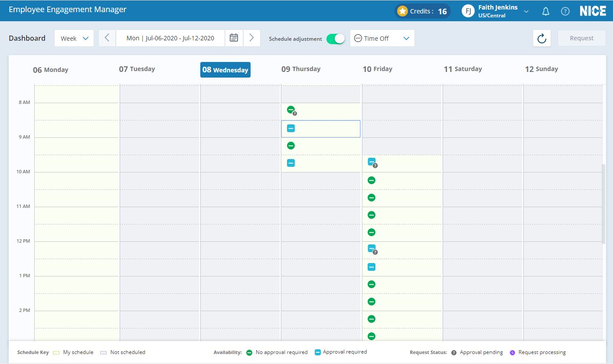The image size is (613, 364).
Task: Switch to the 10 Friday column header
Action: click(x=377, y=69)
